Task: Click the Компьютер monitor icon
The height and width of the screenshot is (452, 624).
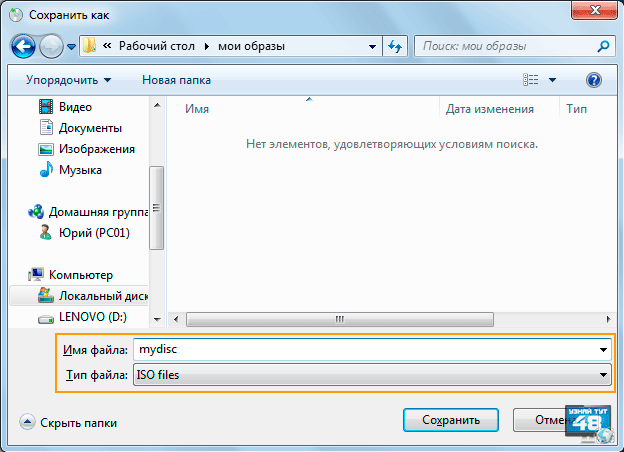Action: [x=36, y=275]
